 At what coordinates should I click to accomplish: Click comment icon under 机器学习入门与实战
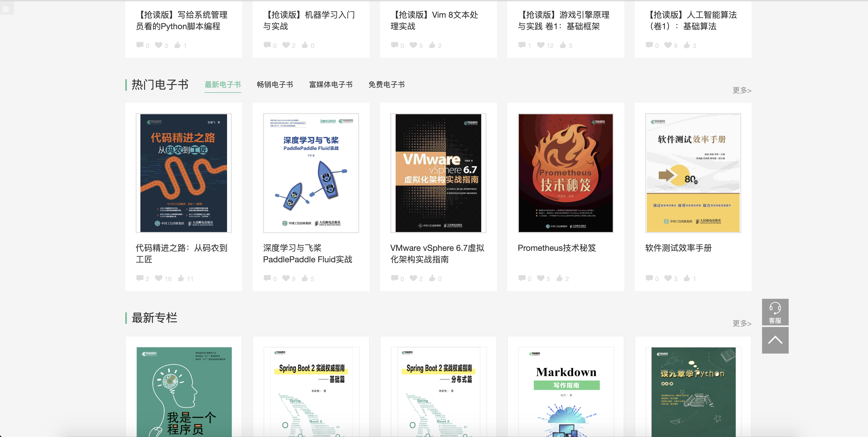pos(267,45)
